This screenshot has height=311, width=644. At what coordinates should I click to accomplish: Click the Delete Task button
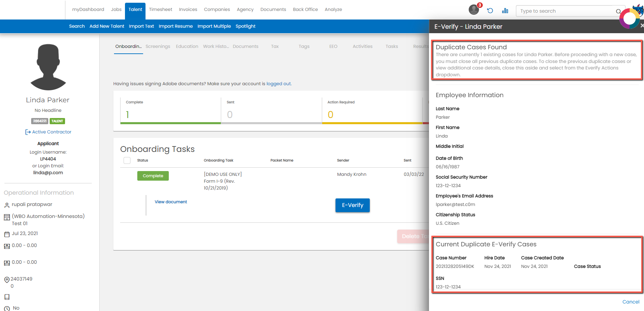click(x=414, y=236)
